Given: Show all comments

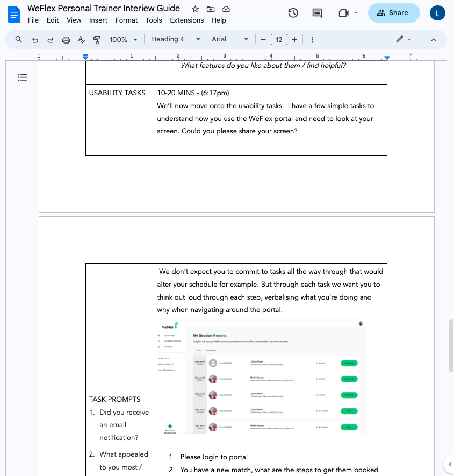Looking at the screenshot, I should (317, 13).
